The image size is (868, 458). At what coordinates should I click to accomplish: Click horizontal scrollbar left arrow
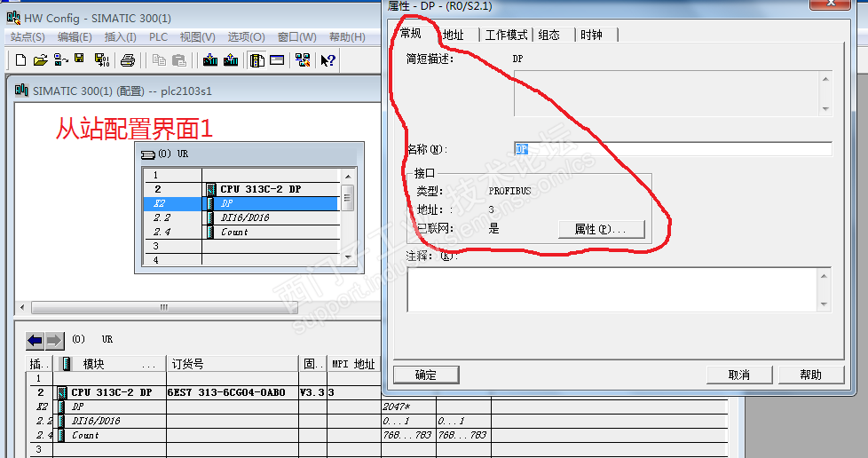pyautogui.click(x=23, y=307)
